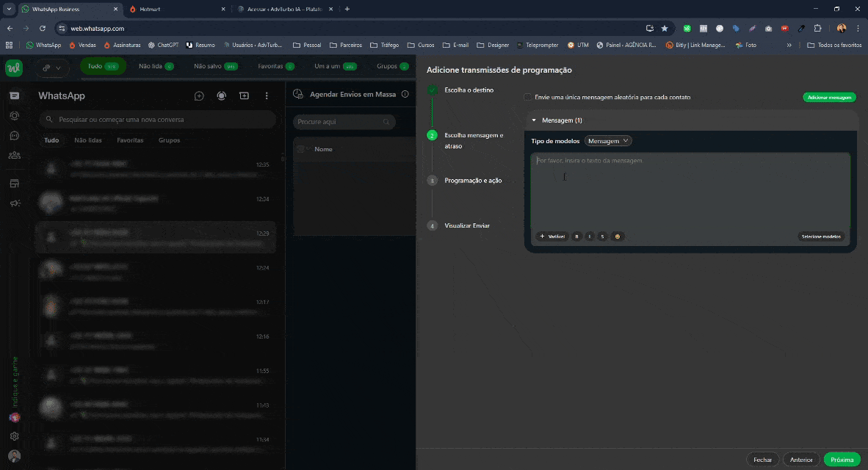
Task: Start a new chat with the plus bubble icon
Action: (199, 95)
